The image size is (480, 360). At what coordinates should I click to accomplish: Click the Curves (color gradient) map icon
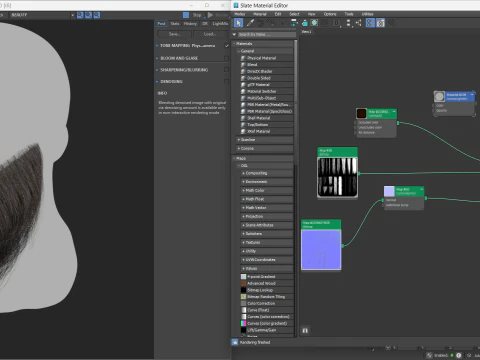[x=243, y=323]
